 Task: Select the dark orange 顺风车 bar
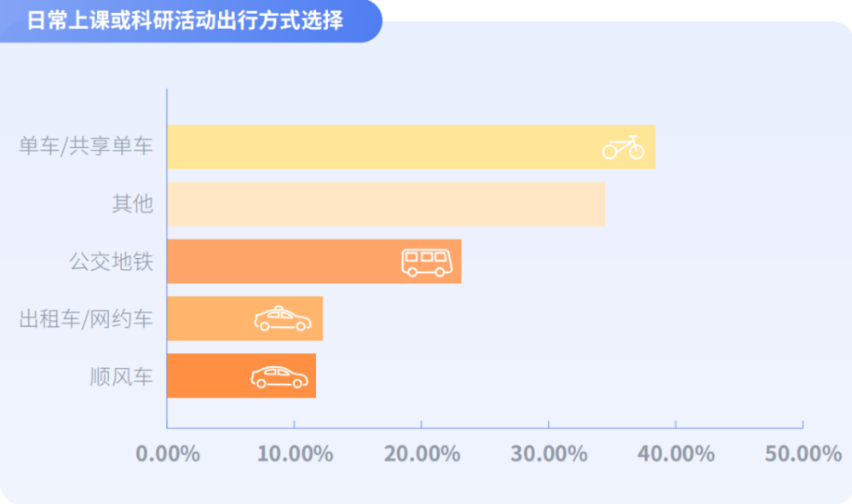(x=242, y=375)
